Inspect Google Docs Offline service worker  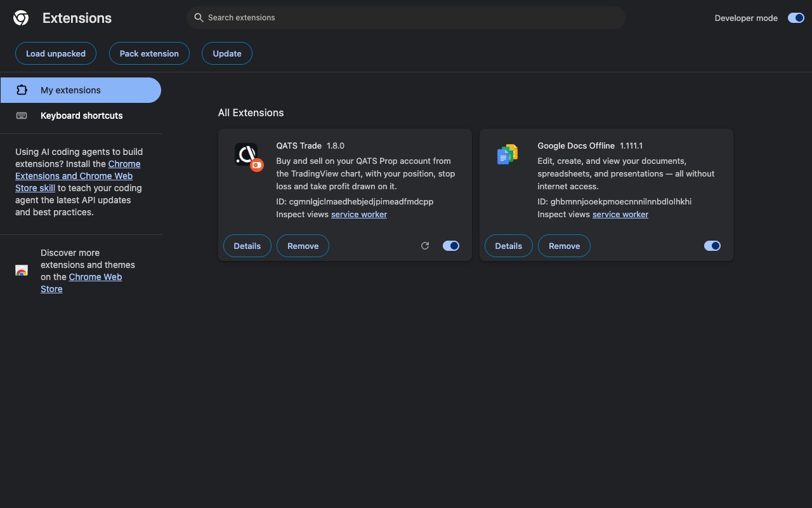[620, 215]
